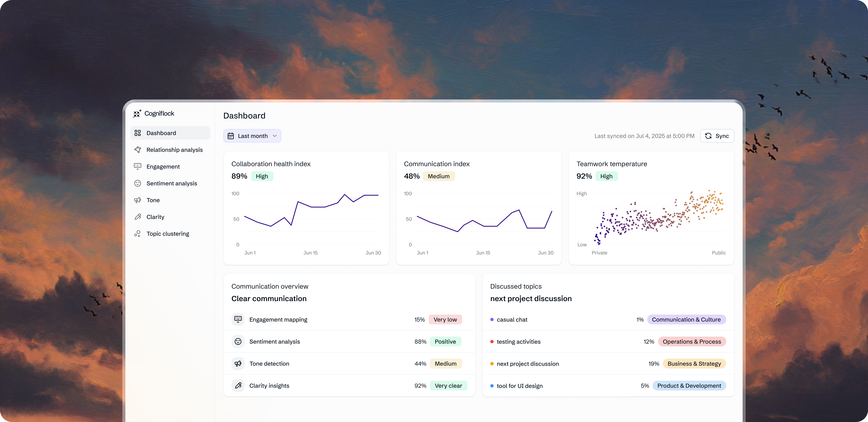Click the Tone detection icon in Communication overview
The width and height of the screenshot is (868, 422).
238,363
